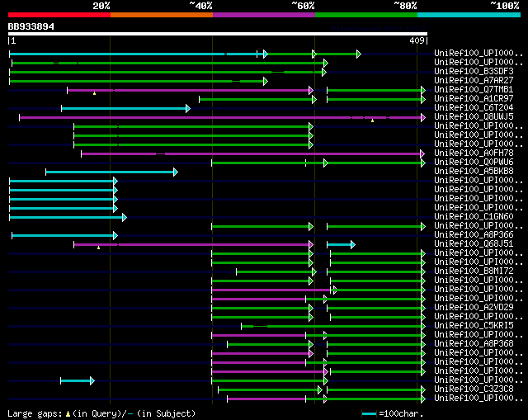Click the yellow gap marker on Q8UWJ5 row

(x=372, y=120)
